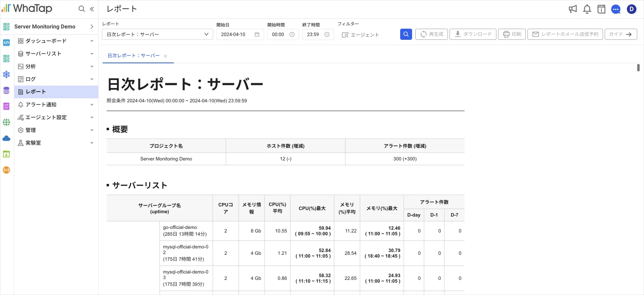Viewport: 644px width, 295px height.
Task: Open user profile avatar D
Action: [632, 9]
